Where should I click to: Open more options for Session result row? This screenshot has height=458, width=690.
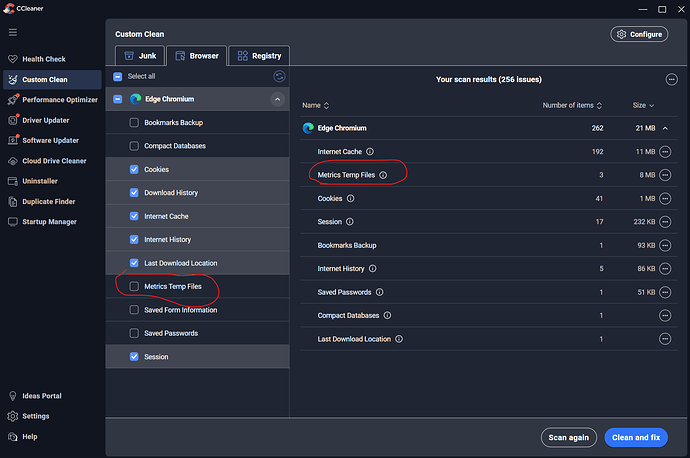tap(665, 222)
